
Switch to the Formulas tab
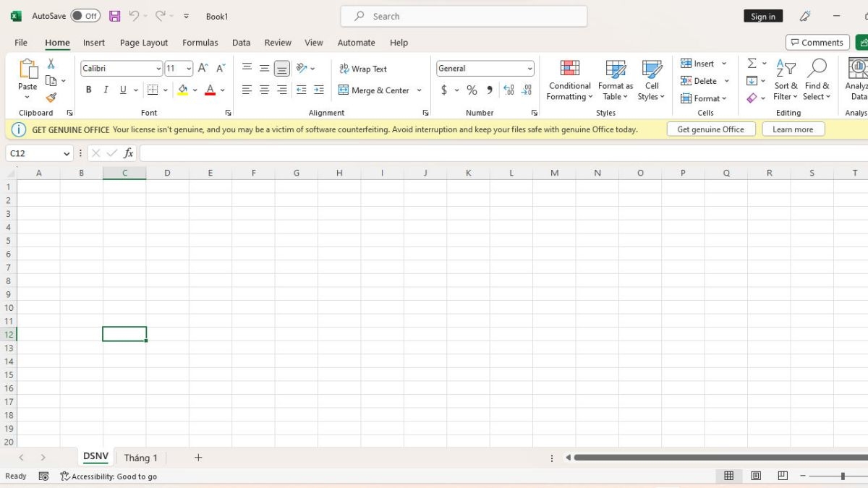coord(200,43)
